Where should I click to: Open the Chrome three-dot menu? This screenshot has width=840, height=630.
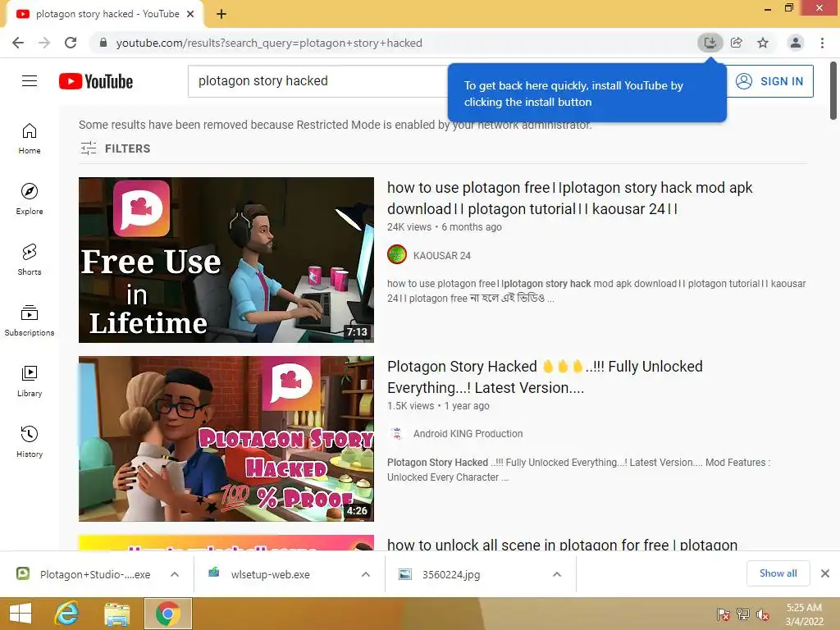tap(822, 43)
